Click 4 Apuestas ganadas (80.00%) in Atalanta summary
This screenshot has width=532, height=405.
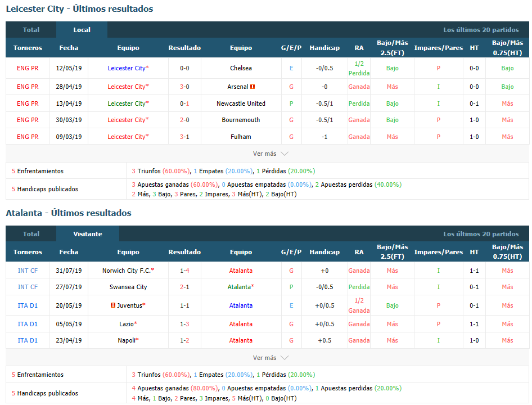(x=175, y=388)
